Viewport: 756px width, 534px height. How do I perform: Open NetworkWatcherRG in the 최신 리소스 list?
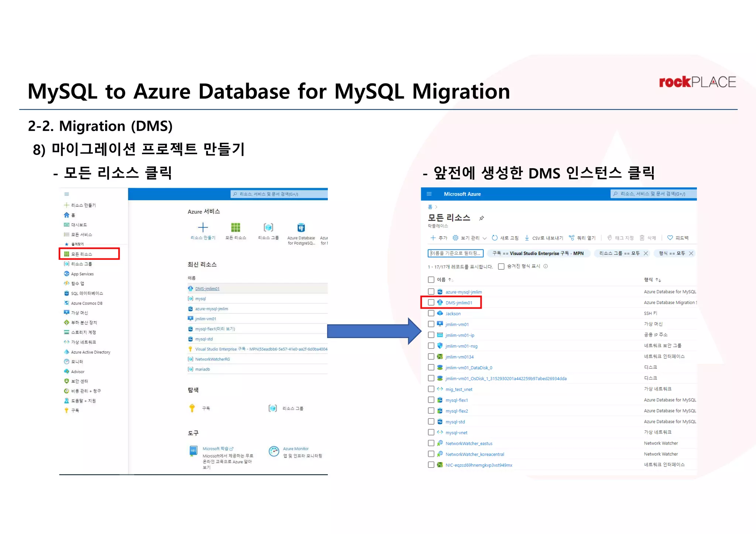(212, 359)
